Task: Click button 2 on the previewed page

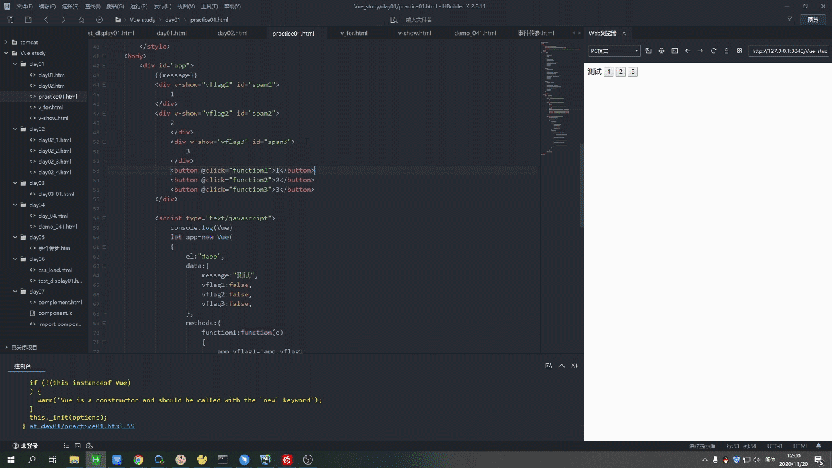Action: pyautogui.click(x=621, y=72)
